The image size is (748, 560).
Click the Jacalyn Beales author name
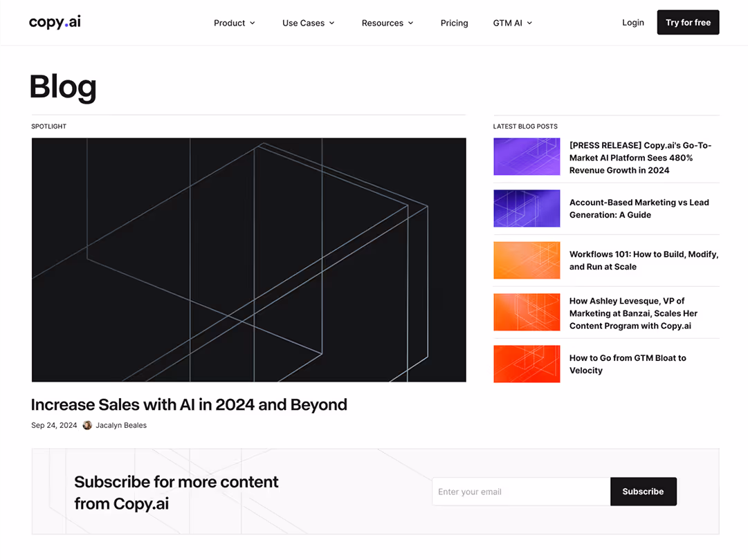(x=121, y=425)
